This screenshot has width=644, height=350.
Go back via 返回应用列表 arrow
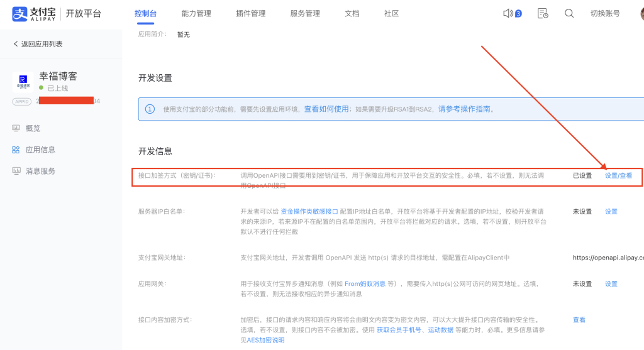coord(16,44)
